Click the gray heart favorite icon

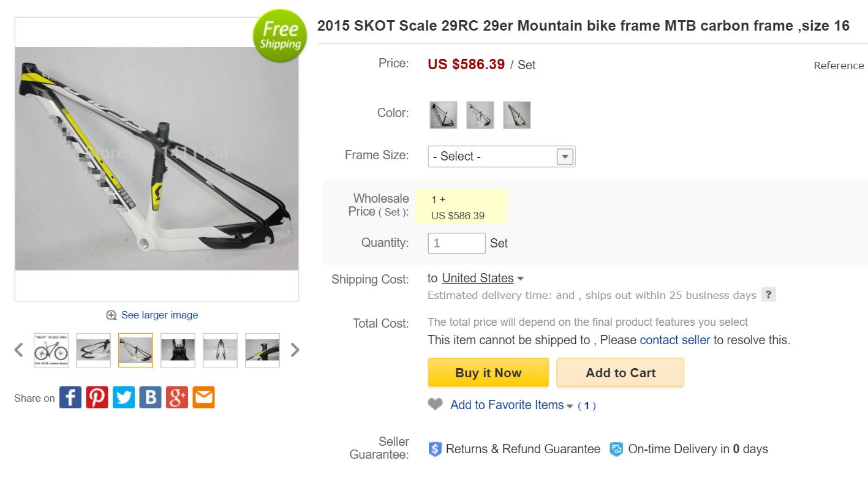point(435,404)
